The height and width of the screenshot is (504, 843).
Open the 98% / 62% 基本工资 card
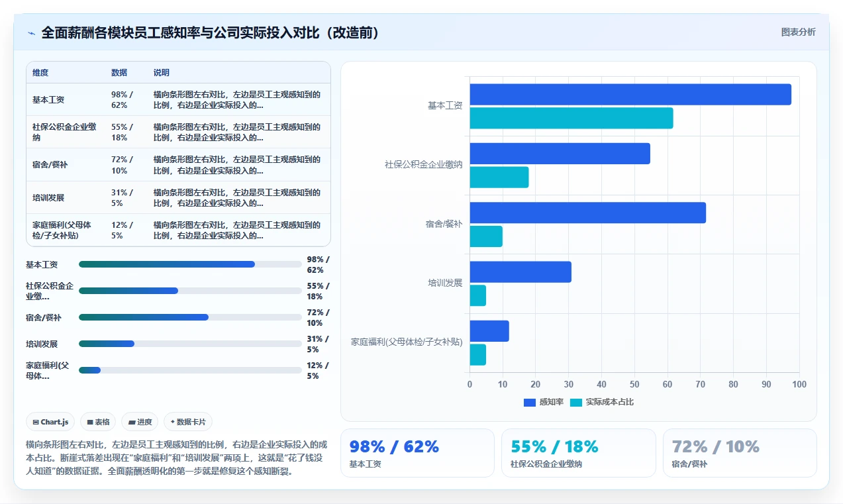(417, 453)
